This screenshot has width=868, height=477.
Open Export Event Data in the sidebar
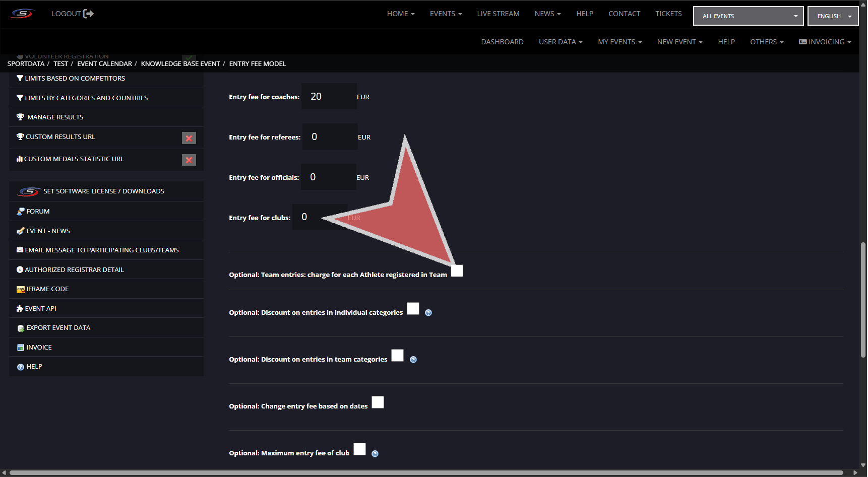point(58,328)
